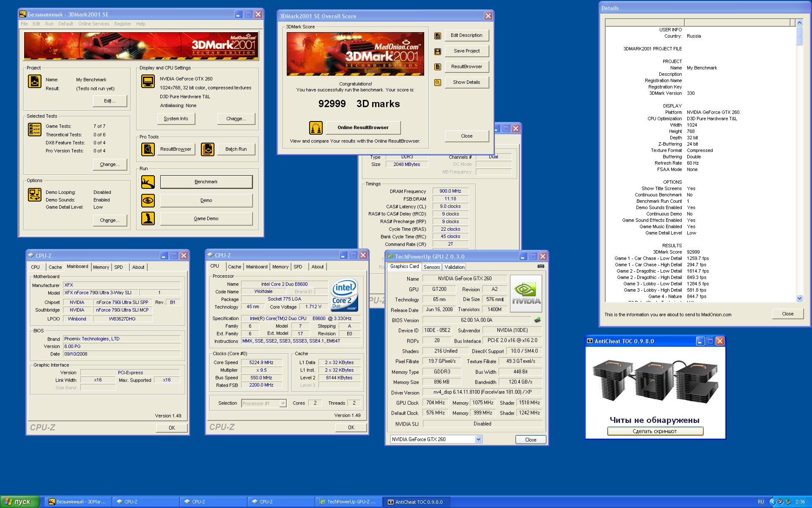The image size is (812, 508).
Task: Click Close button in GPU-Z window
Action: pos(531,440)
